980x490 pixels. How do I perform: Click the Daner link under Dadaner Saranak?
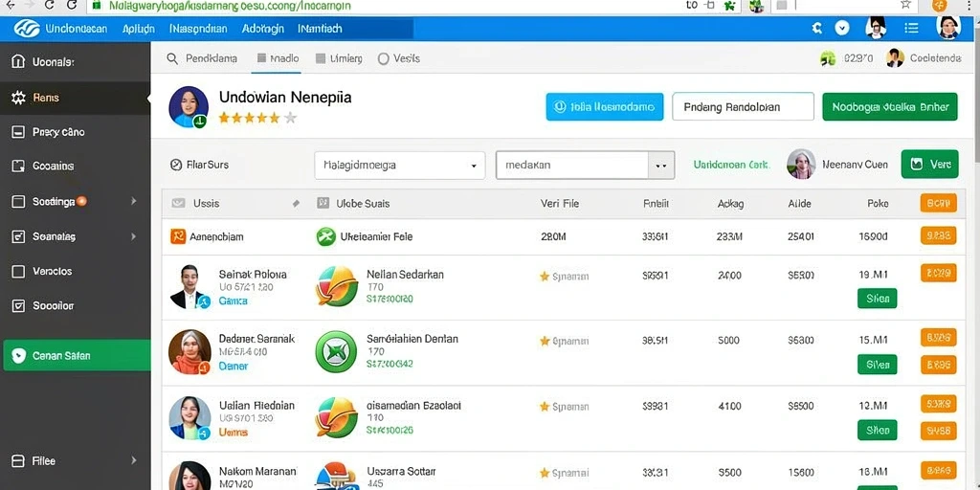click(x=234, y=367)
